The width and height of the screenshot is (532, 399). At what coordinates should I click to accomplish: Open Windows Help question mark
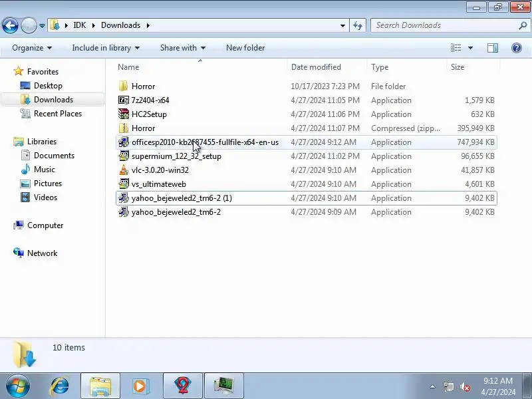tap(517, 48)
